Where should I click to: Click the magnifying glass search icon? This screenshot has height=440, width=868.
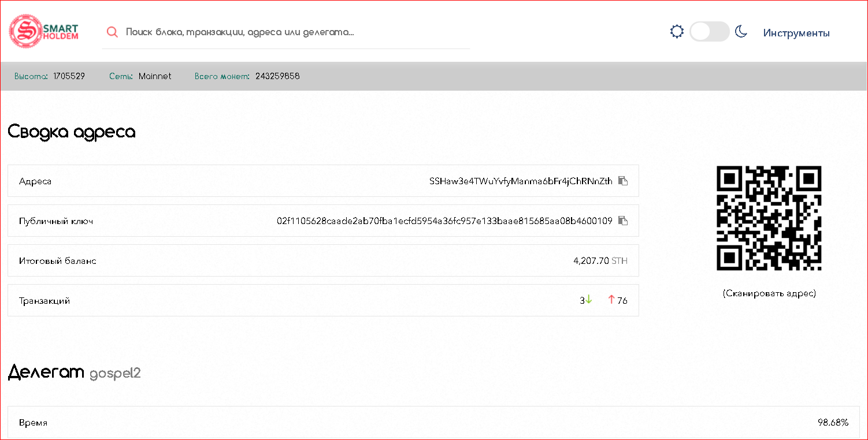(x=112, y=32)
